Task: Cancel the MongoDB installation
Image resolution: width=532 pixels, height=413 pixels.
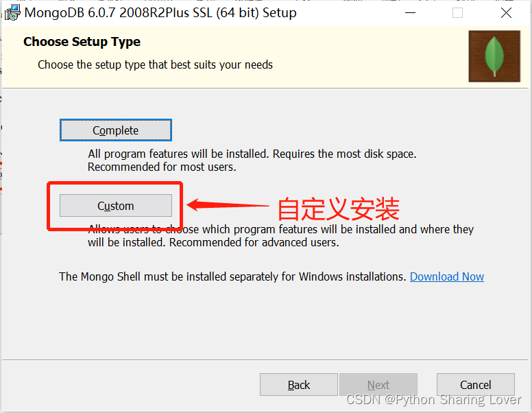Action: point(476,385)
